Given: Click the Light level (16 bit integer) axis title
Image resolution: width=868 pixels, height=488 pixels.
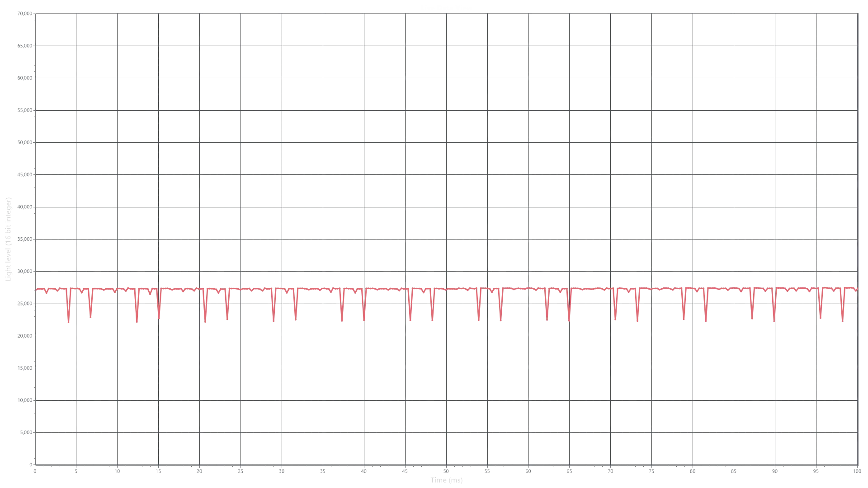Looking at the screenshot, I should (x=8, y=239).
